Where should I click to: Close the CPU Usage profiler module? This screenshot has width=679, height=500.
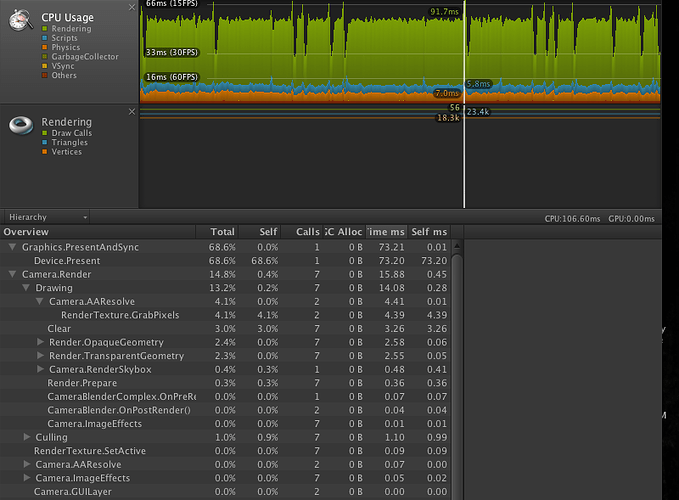click(x=132, y=7)
